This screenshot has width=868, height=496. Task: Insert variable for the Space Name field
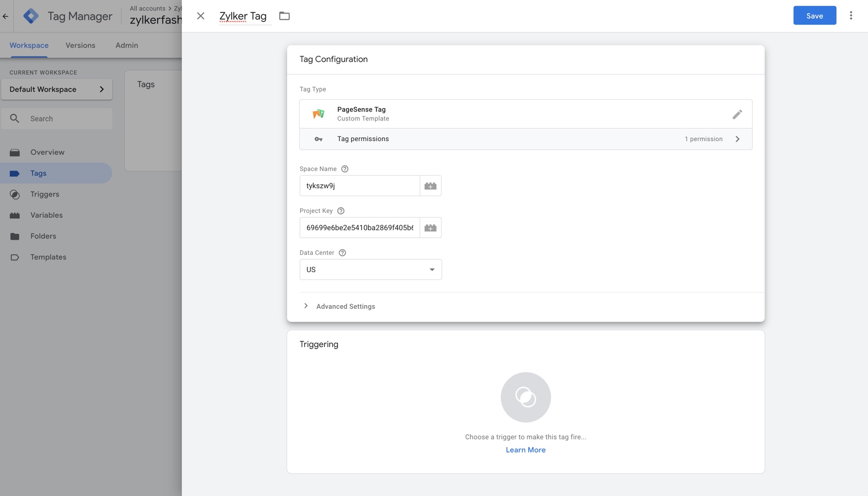coord(431,186)
